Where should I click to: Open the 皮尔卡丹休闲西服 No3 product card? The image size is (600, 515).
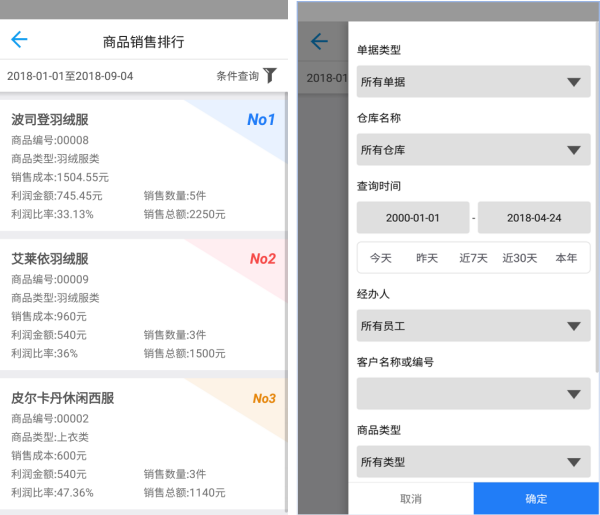(x=144, y=444)
